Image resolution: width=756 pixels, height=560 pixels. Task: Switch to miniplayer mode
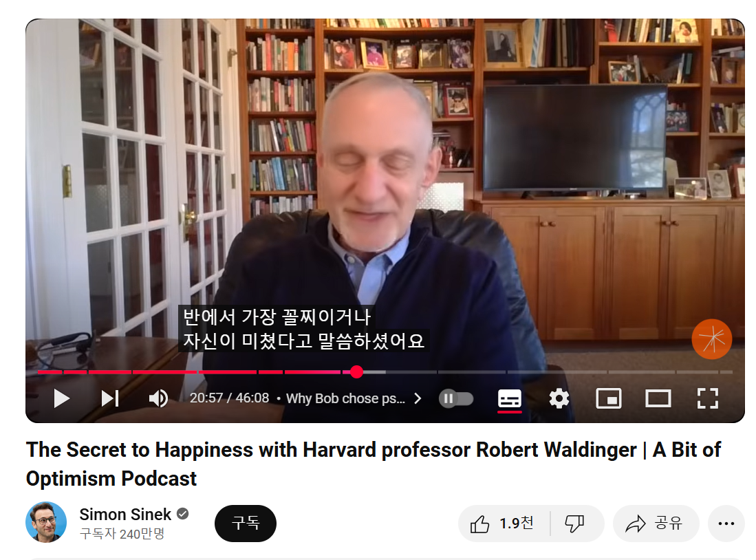609,398
